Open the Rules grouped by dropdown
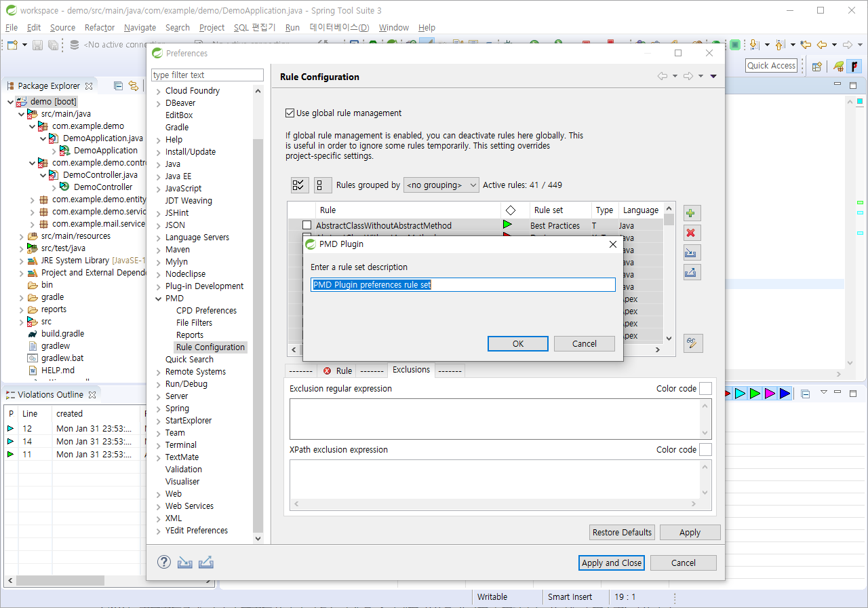This screenshot has width=868, height=608. [x=441, y=185]
